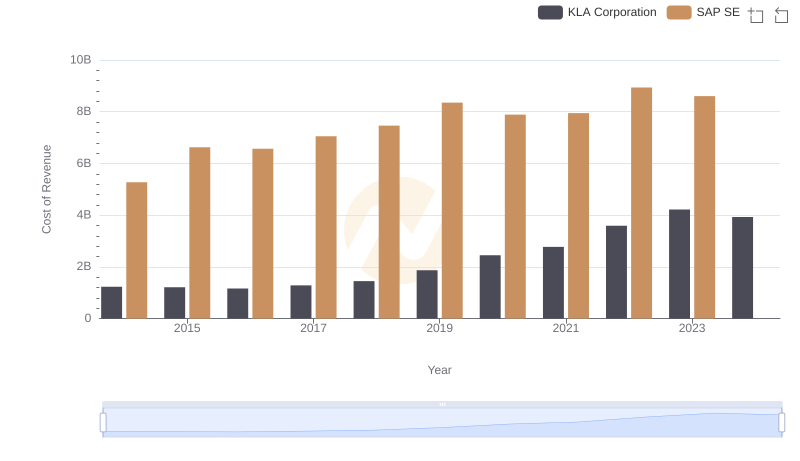
Task: Click the Year axis title
Action: [x=439, y=370]
